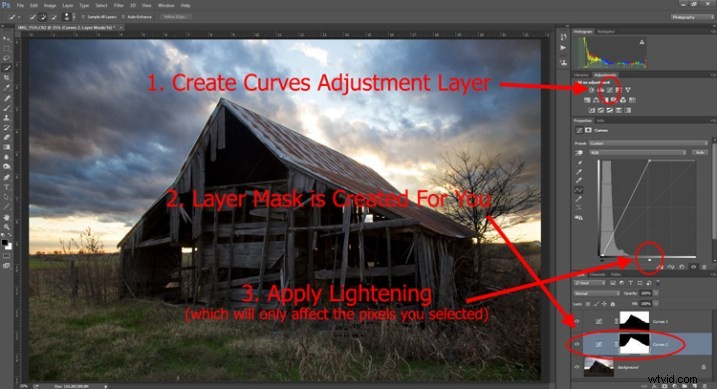This screenshot has width=717, height=389.
Task: Select the Quick Selection tool in the toolbox
Action: pyautogui.click(x=6, y=68)
